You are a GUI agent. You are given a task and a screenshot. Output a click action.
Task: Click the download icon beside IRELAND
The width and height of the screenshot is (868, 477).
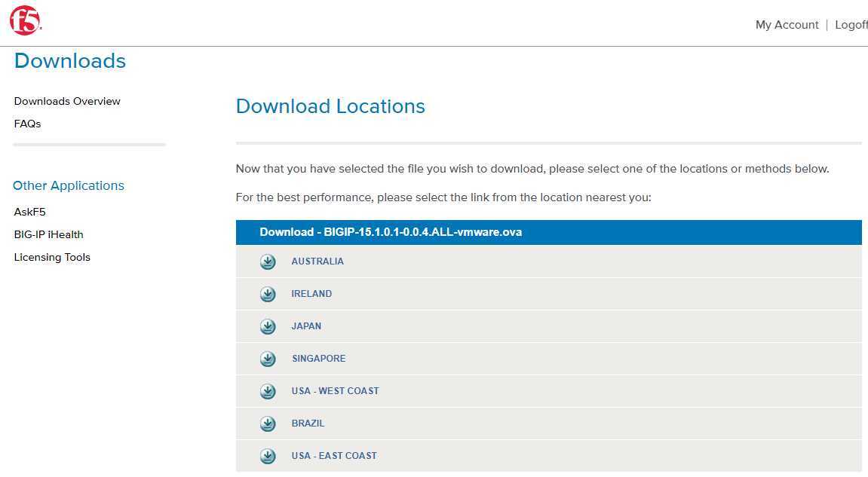268,294
